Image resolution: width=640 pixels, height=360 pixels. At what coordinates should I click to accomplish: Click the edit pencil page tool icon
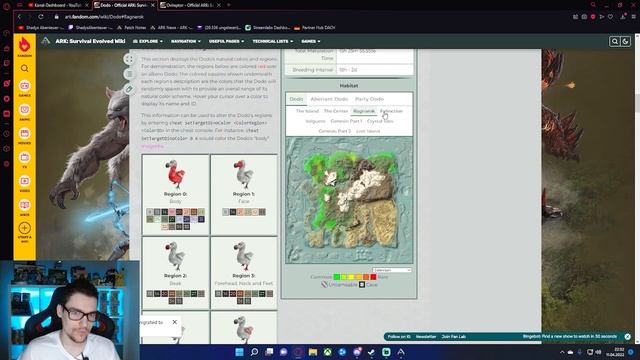click(129, 89)
